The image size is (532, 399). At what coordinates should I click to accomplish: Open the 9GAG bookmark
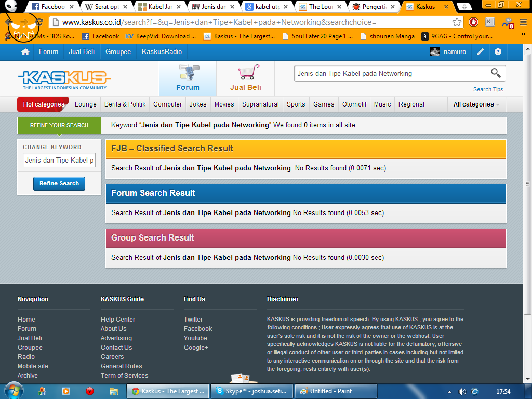[457, 36]
